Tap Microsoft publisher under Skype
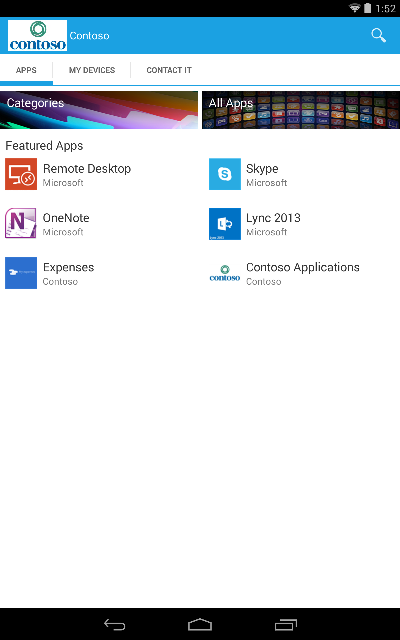 tap(267, 183)
